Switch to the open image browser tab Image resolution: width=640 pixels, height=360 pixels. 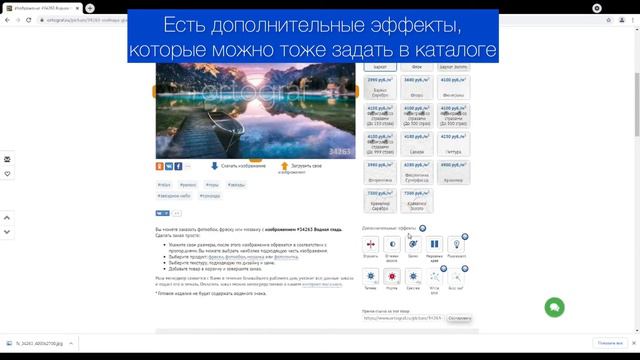(42, 8)
